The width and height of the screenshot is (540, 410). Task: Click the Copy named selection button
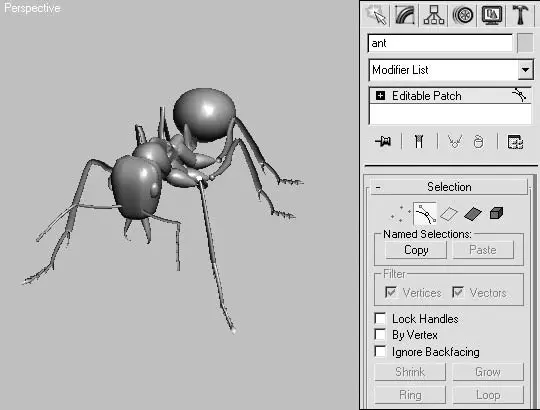pos(416,250)
